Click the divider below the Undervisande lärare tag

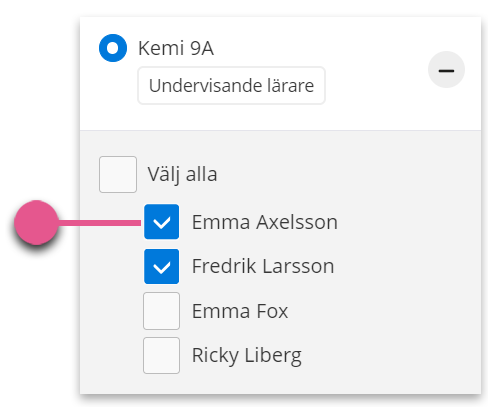pos(280,130)
